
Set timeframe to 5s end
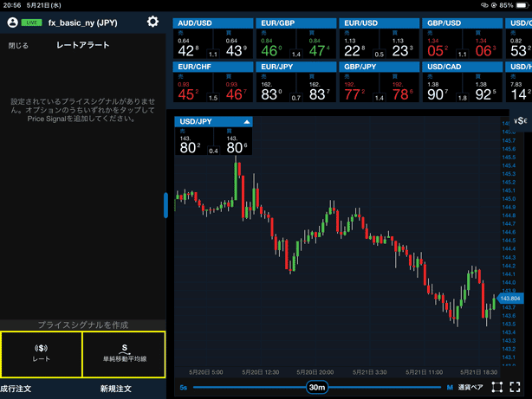[184, 388]
